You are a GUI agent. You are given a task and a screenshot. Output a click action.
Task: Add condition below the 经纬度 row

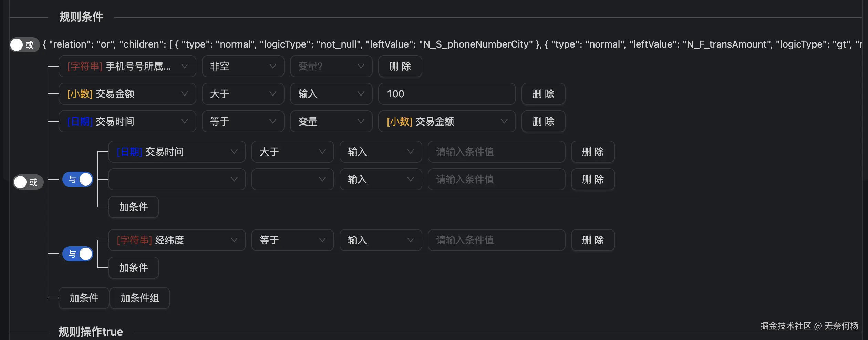133,268
